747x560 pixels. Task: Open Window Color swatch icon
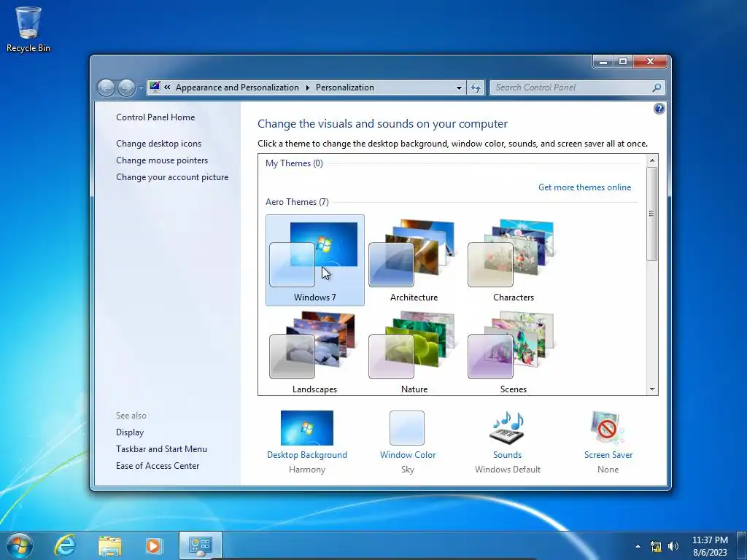(x=407, y=427)
